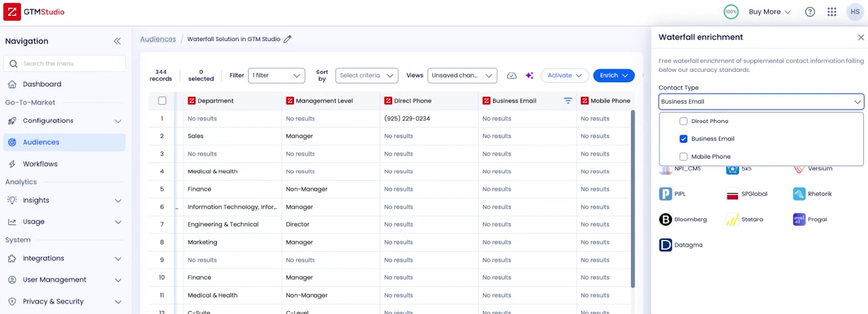The height and width of the screenshot is (314, 868).
Task: Click the 100% credits circle indicator
Action: click(731, 12)
